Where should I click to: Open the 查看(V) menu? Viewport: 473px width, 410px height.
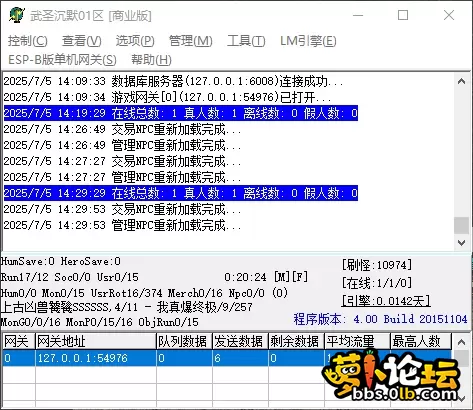point(82,41)
